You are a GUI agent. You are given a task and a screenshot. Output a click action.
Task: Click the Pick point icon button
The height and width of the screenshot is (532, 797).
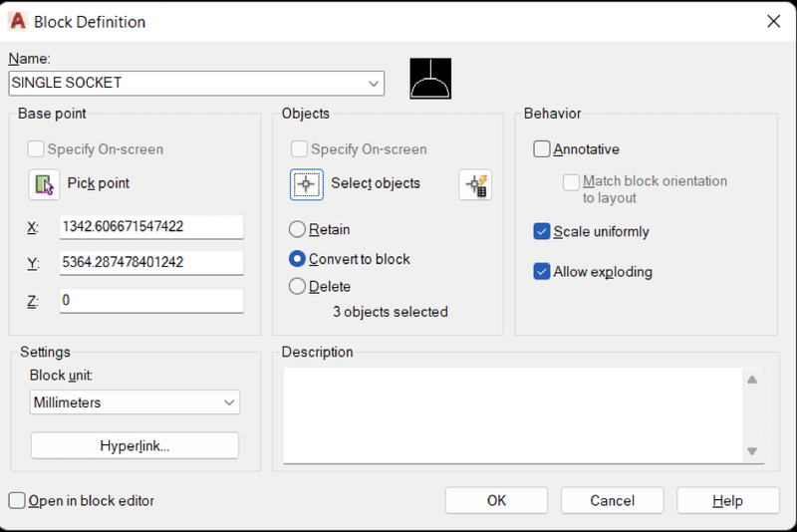(44, 184)
